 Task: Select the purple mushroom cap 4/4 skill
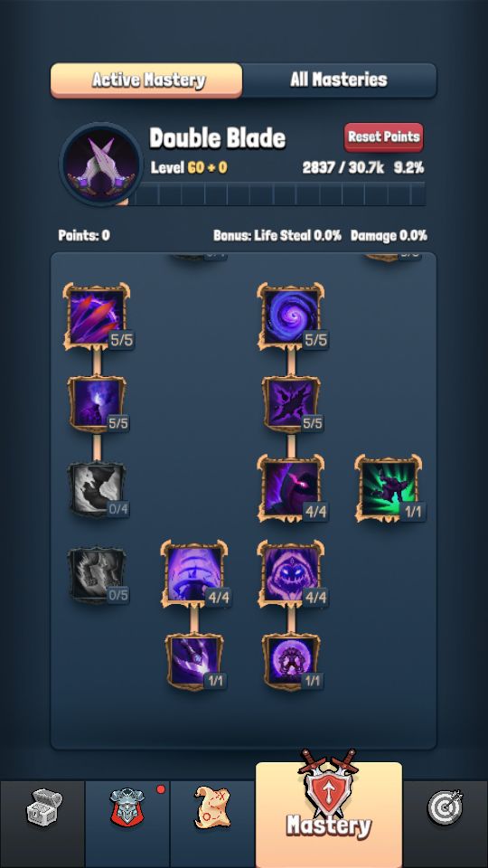click(193, 574)
